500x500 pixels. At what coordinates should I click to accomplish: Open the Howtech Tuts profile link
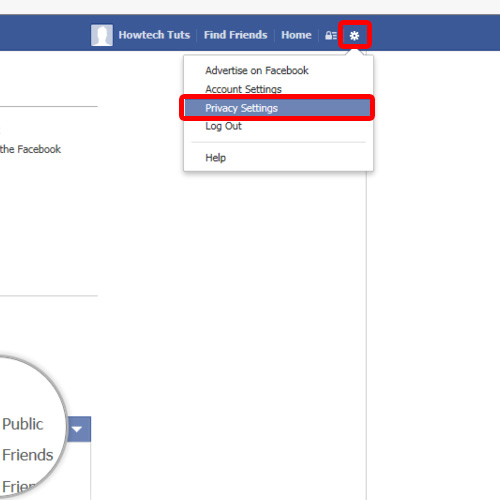[154, 35]
